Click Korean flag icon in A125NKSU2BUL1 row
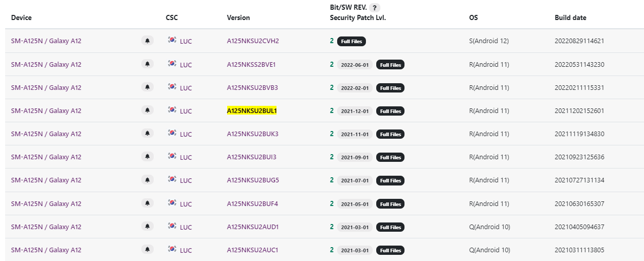Image resolution: width=644 pixels, height=261 pixels. 172,110
